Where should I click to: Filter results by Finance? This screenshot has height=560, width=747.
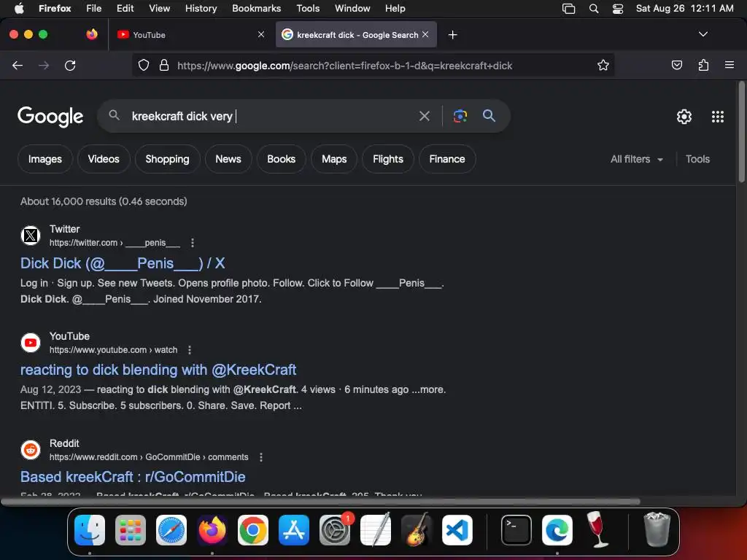tap(447, 159)
